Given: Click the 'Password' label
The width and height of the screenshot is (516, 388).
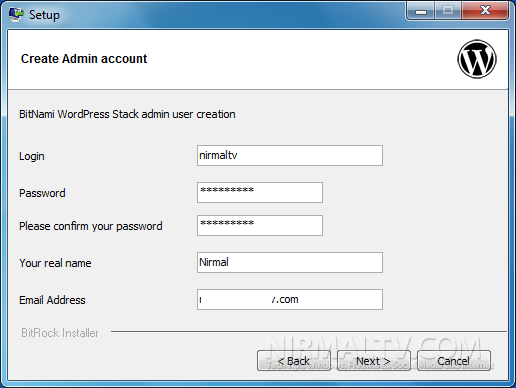Looking at the screenshot, I should [42, 193].
